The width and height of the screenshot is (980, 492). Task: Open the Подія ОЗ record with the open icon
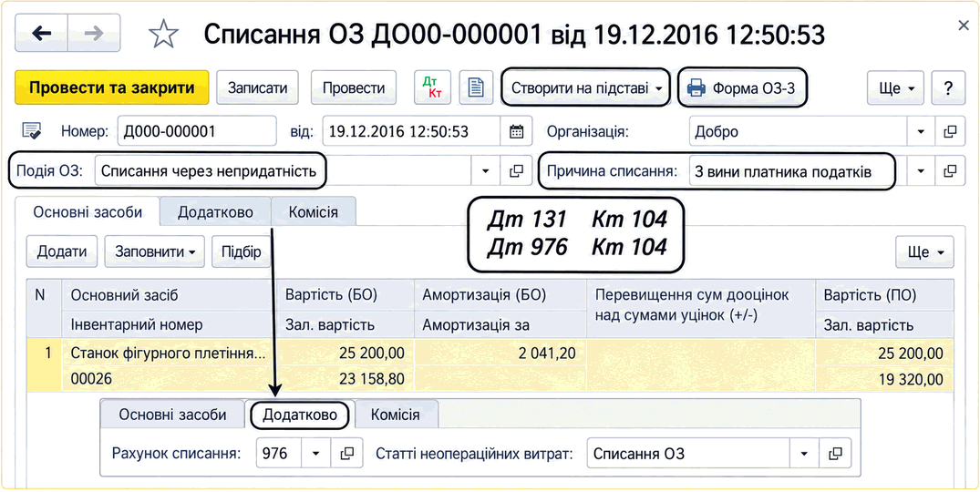point(516,171)
